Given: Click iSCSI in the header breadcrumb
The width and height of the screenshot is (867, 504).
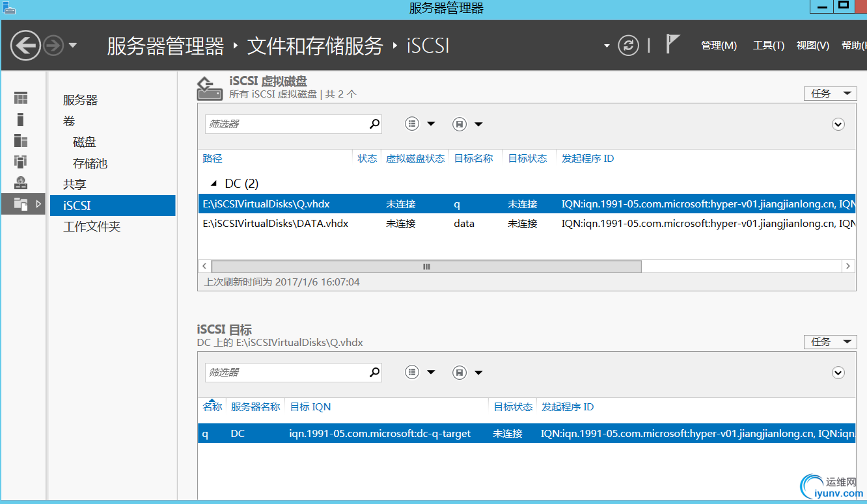Looking at the screenshot, I should 428,46.
